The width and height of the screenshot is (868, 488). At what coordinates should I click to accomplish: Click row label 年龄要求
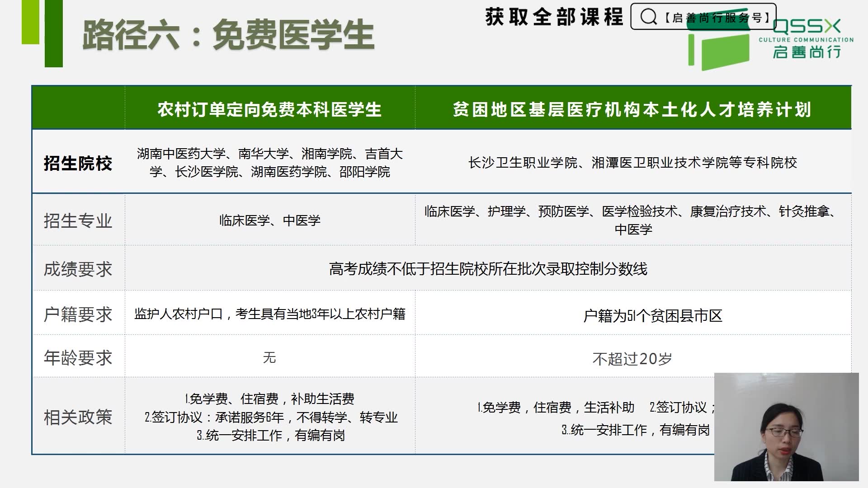(x=78, y=358)
